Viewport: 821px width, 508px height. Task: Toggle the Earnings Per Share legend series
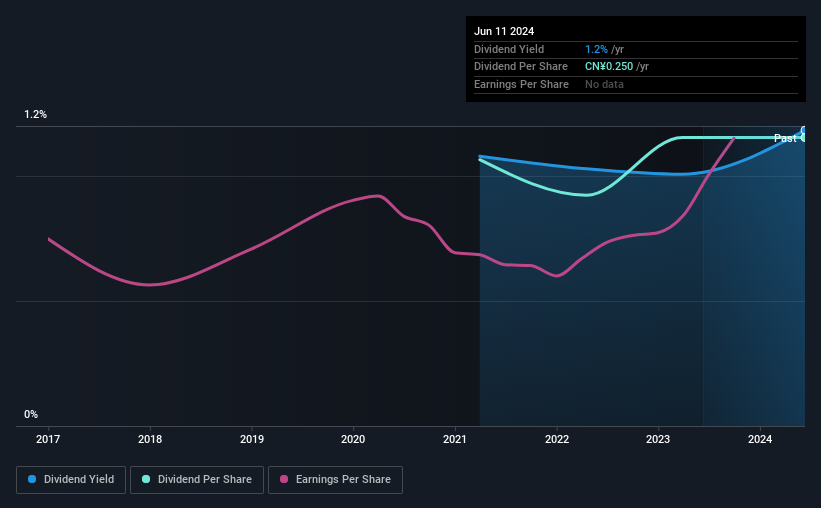pos(335,479)
